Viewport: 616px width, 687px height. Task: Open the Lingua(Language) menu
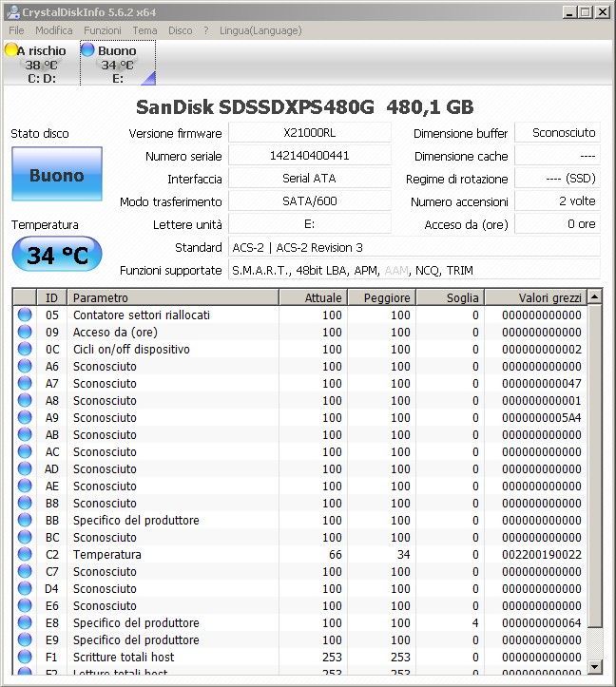click(260, 30)
